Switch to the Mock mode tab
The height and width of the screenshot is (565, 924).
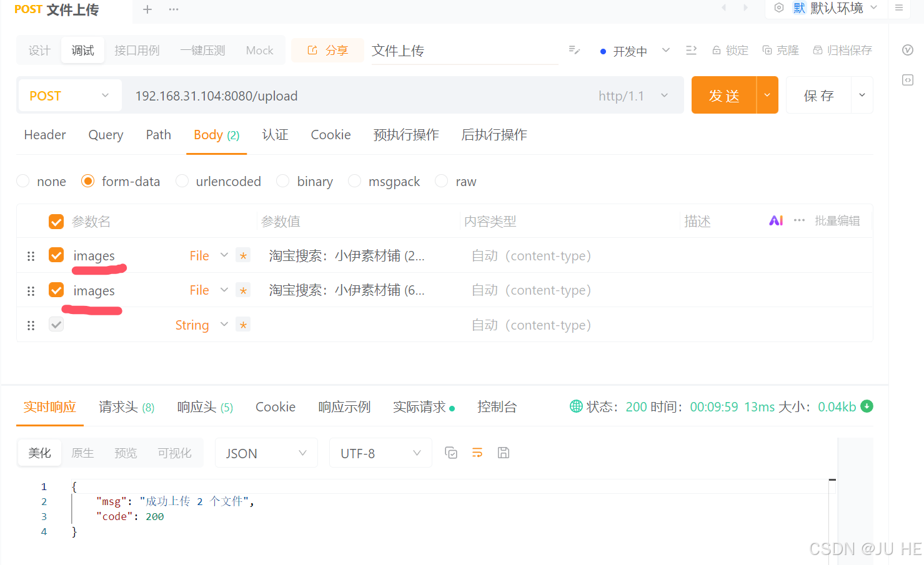click(x=259, y=50)
